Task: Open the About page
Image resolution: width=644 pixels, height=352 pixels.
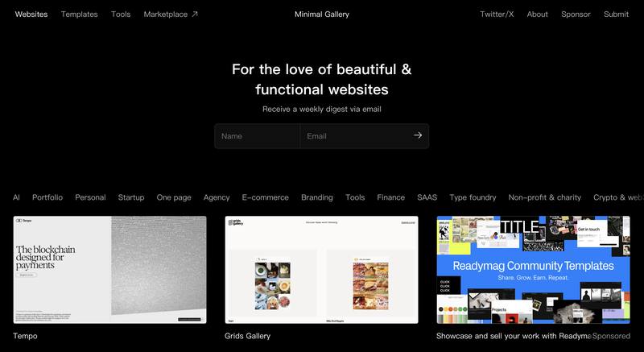Action: click(537, 14)
